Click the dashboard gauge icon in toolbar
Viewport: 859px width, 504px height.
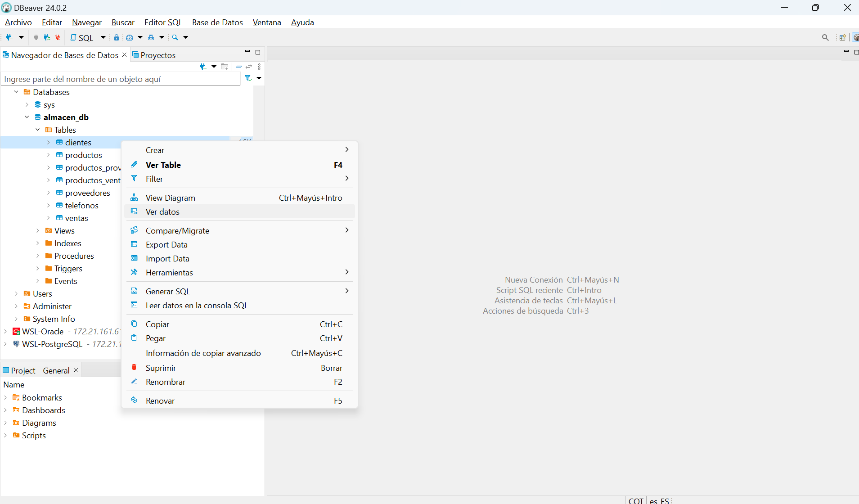[130, 37]
